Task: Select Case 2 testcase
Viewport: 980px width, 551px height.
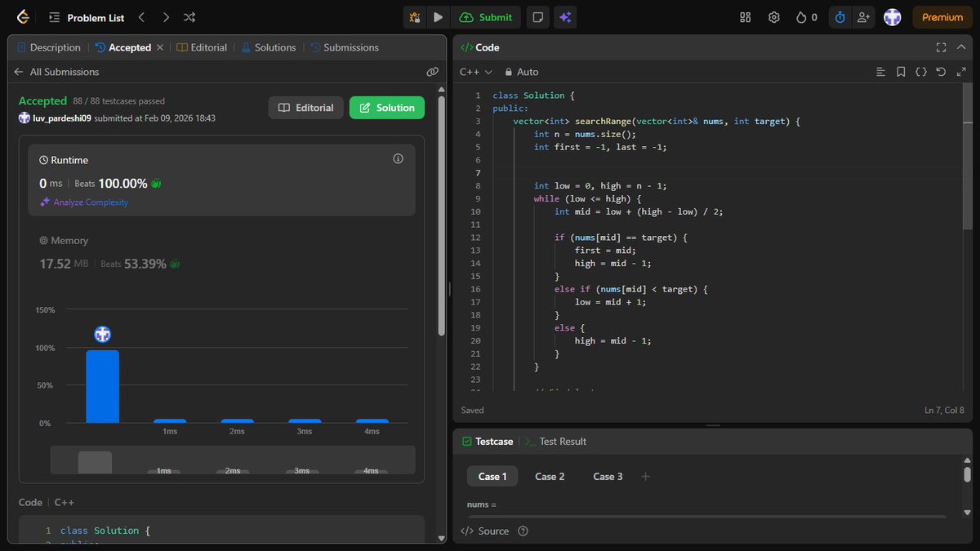Action: [550, 477]
